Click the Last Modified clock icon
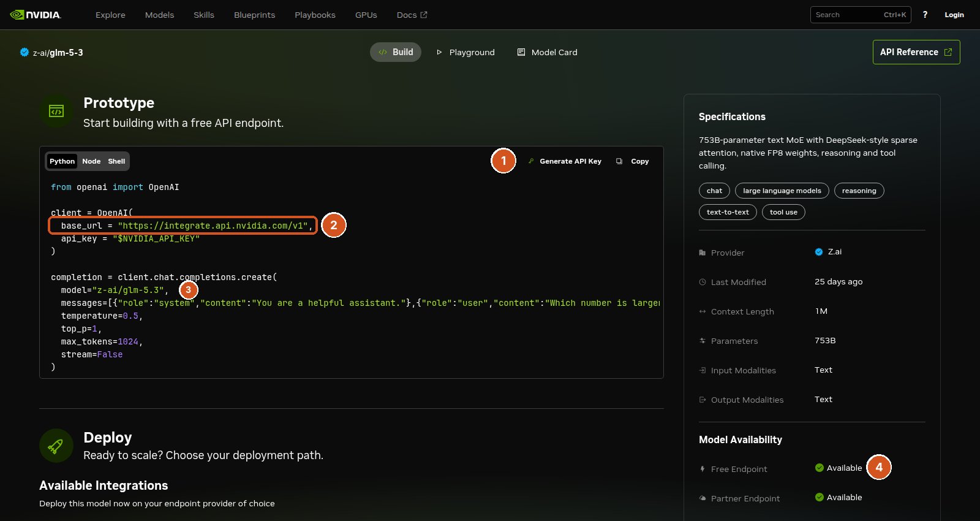Image resolution: width=980 pixels, height=521 pixels. (703, 282)
